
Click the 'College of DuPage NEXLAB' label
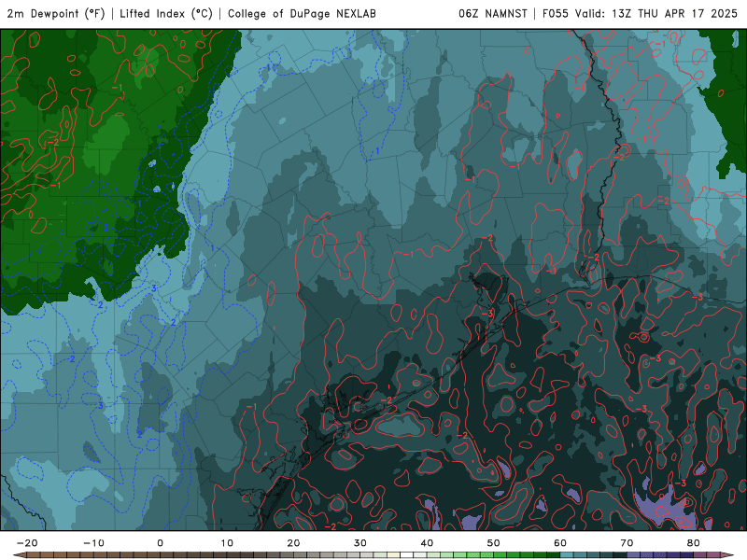(x=302, y=14)
